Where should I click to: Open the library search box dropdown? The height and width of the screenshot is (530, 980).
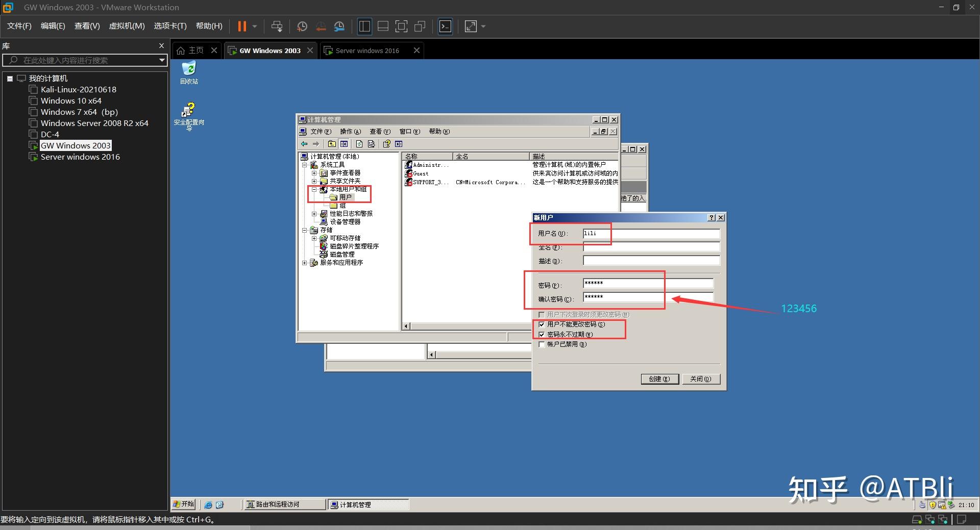(162, 60)
